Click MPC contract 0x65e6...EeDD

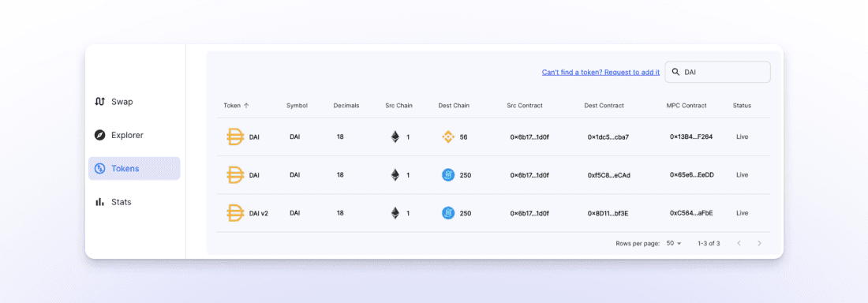coord(691,175)
